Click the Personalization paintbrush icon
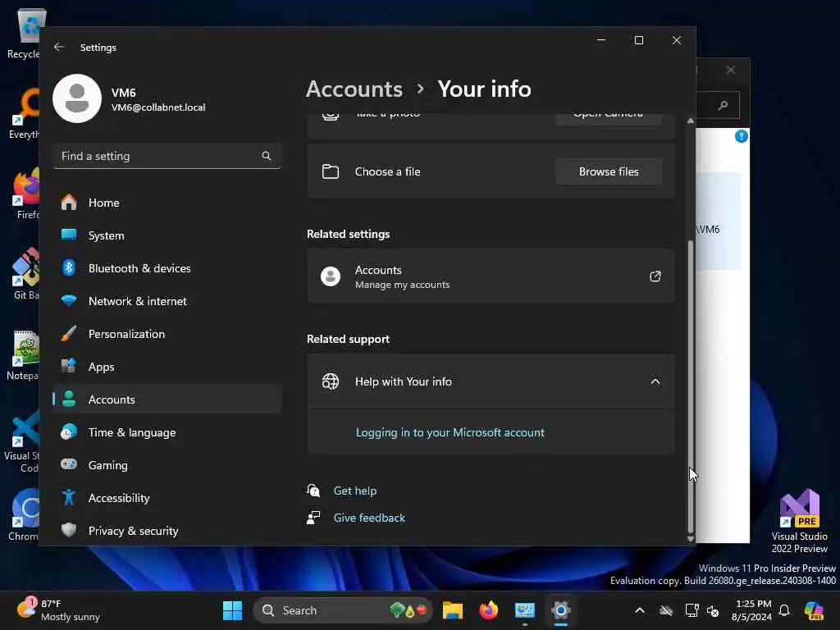This screenshot has height=630, width=840. tap(69, 334)
